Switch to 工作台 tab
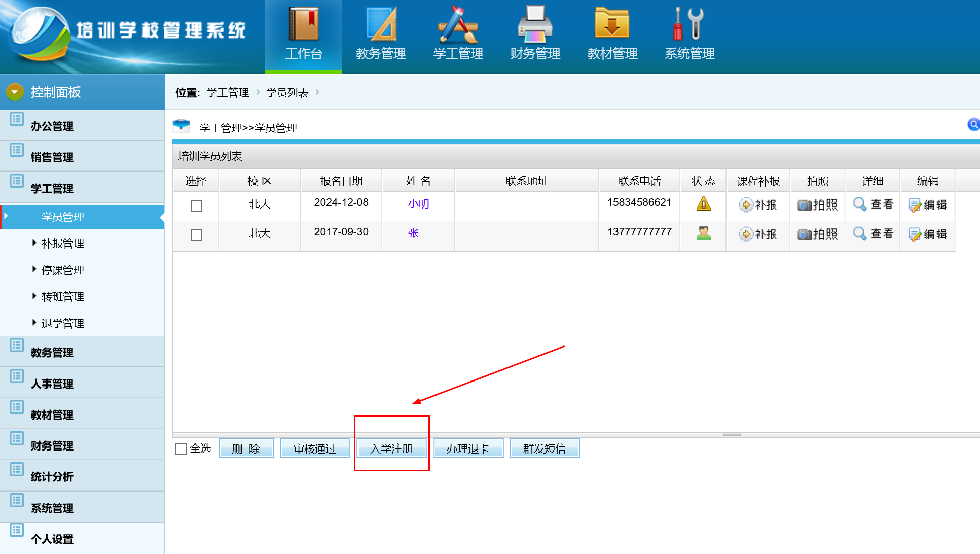This screenshot has height=554, width=980. [x=303, y=37]
